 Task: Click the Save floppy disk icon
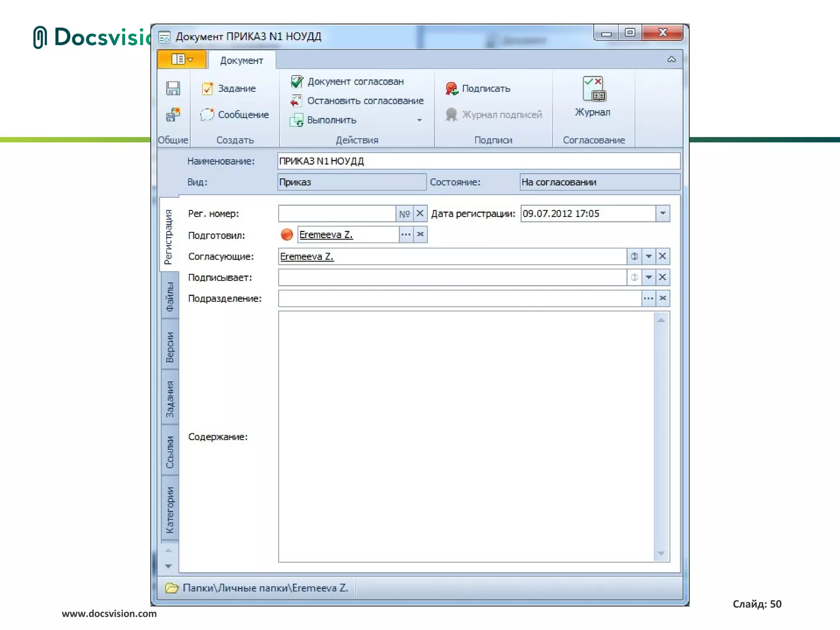pos(173,88)
